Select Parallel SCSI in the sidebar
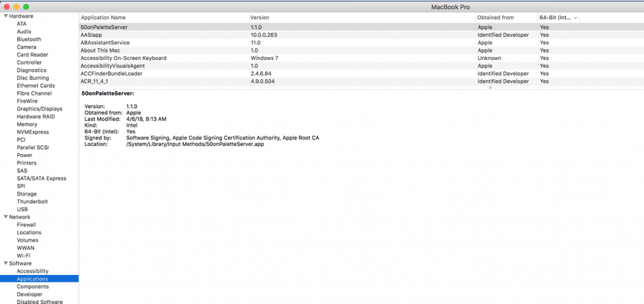Viewport: 644px width, 304px height. point(33,147)
